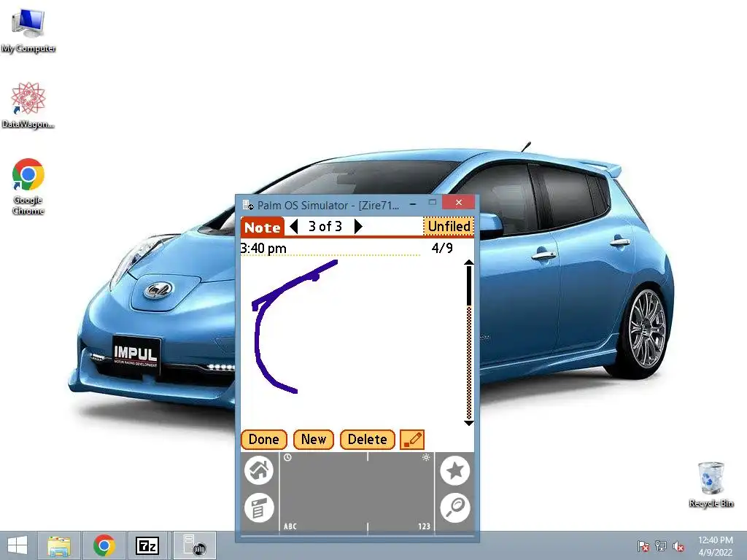Open the Home icon in Palm simulator
The image size is (747, 560).
(x=259, y=470)
